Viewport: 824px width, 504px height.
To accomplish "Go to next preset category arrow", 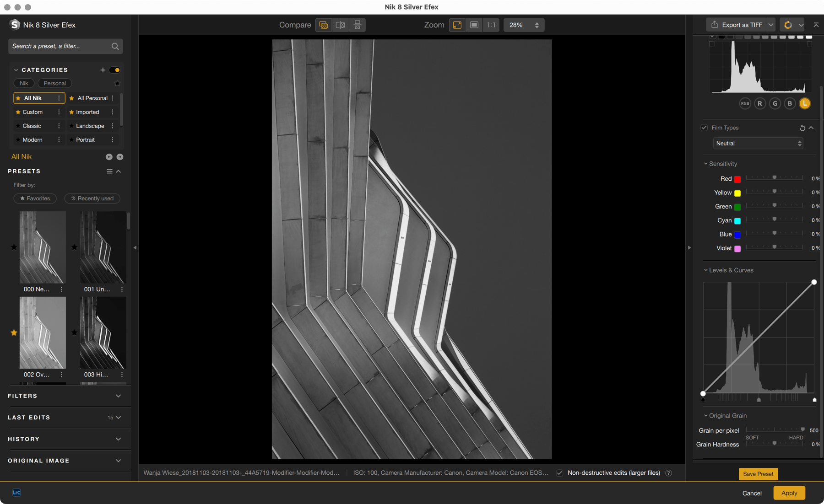I will pyautogui.click(x=120, y=157).
